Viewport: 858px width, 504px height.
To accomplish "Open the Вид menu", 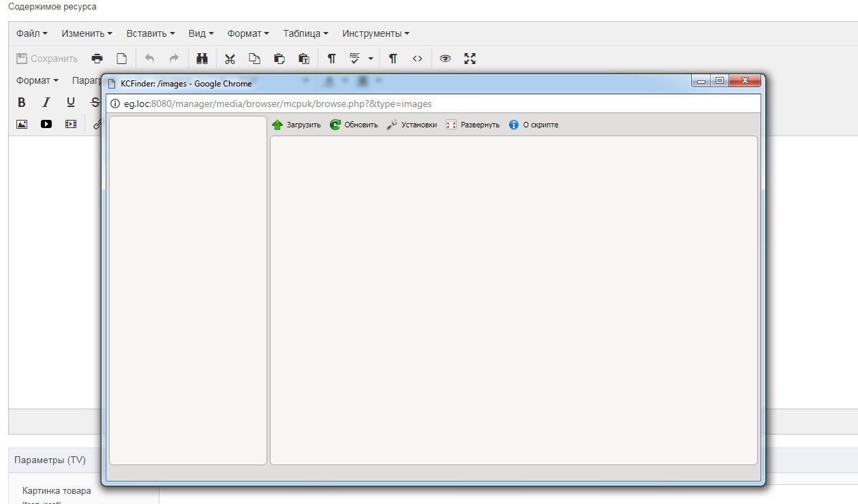I will pos(201,33).
